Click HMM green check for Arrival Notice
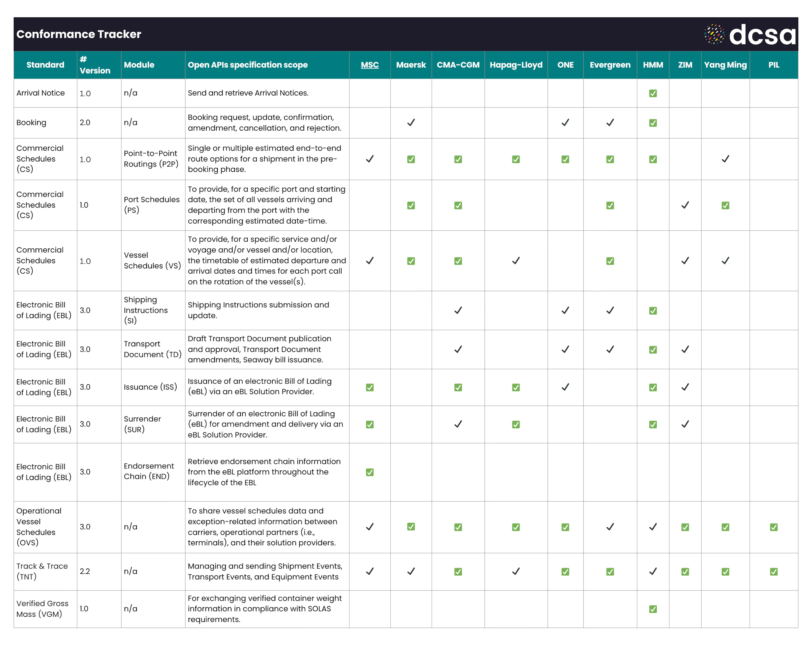Viewport: 812px width, 650px height. (x=653, y=93)
